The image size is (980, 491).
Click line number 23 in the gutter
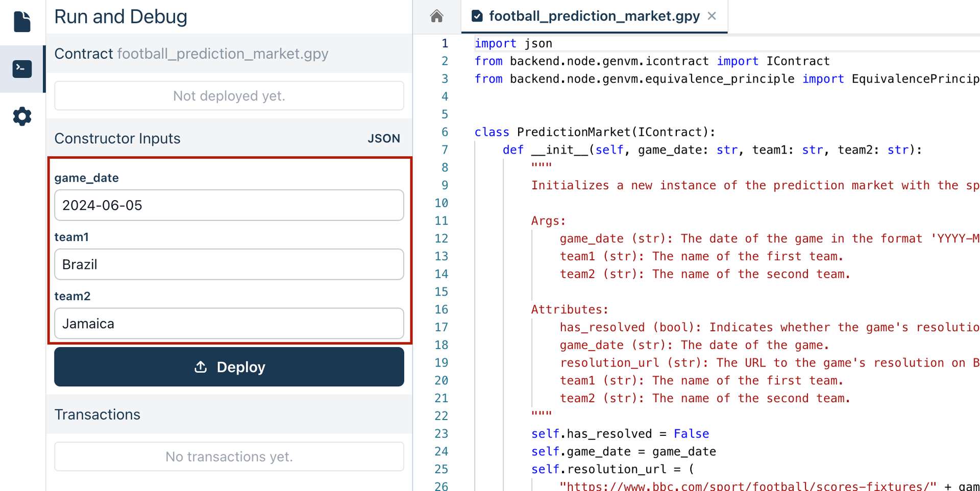point(441,434)
